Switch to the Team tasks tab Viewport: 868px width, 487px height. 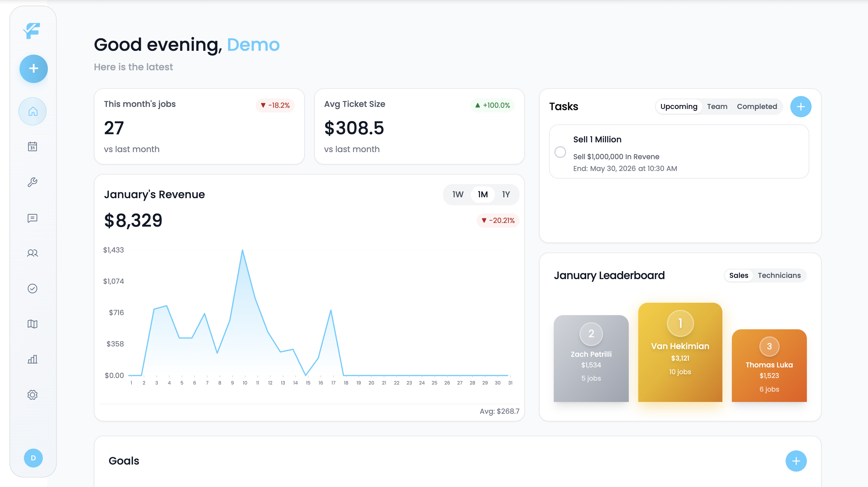(717, 107)
